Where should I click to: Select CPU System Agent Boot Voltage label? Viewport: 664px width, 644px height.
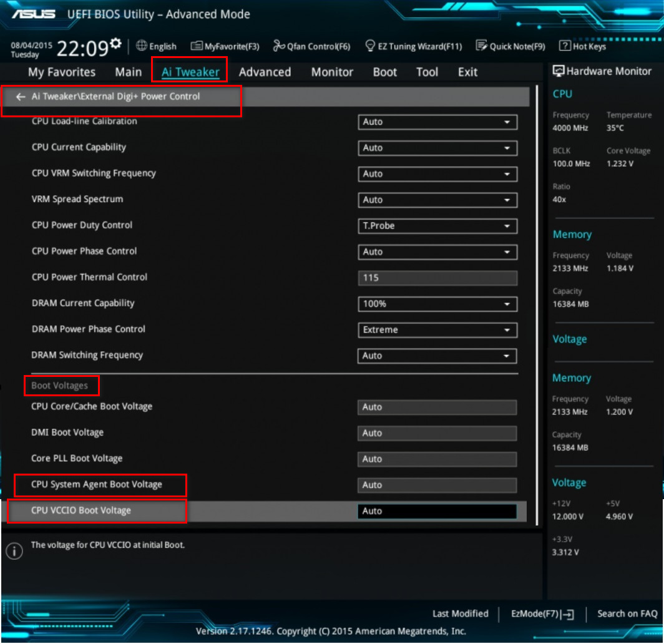[x=97, y=485]
